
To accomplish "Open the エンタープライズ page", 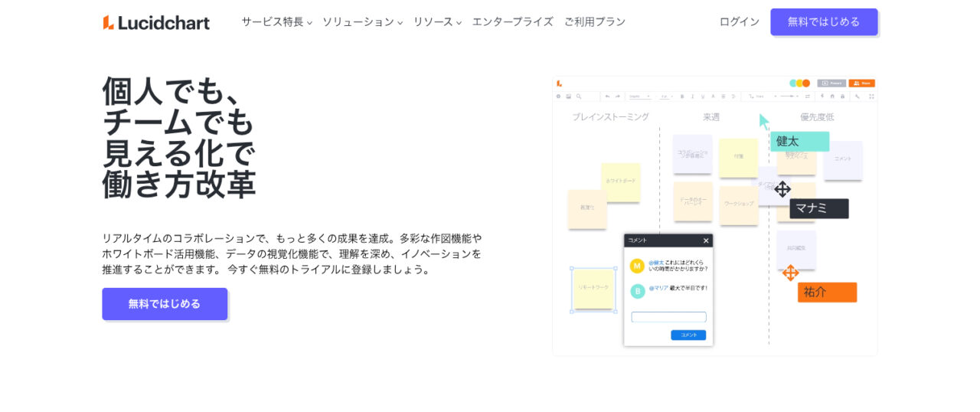I will [x=512, y=22].
